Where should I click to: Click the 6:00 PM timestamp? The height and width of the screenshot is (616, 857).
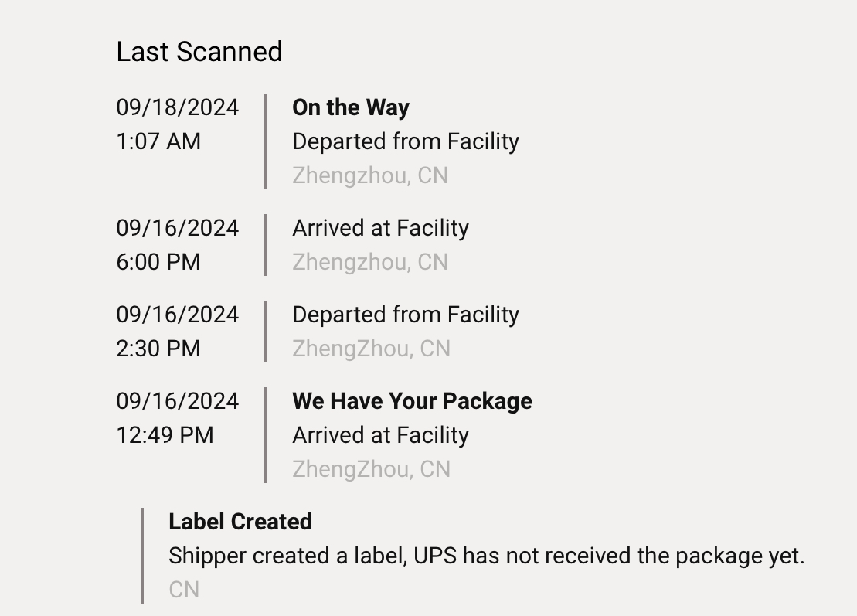point(158,262)
